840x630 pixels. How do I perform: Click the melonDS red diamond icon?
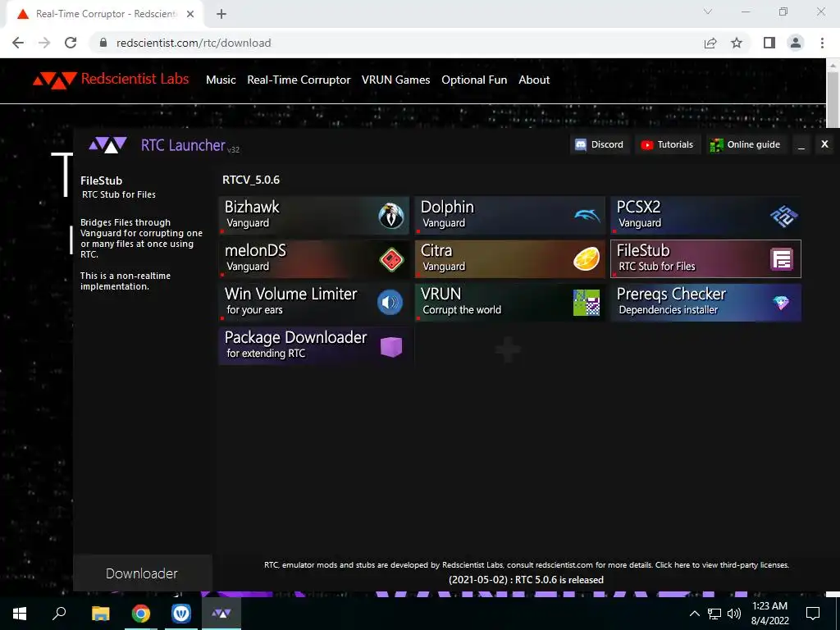(x=391, y=260)
